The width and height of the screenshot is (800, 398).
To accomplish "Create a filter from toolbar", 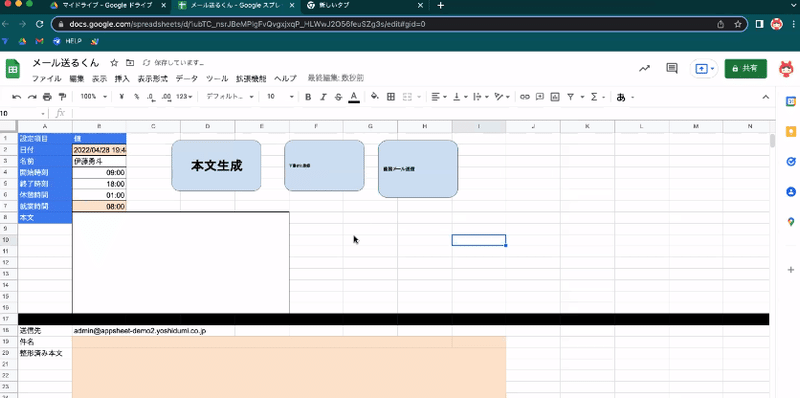I will [570, 97].
